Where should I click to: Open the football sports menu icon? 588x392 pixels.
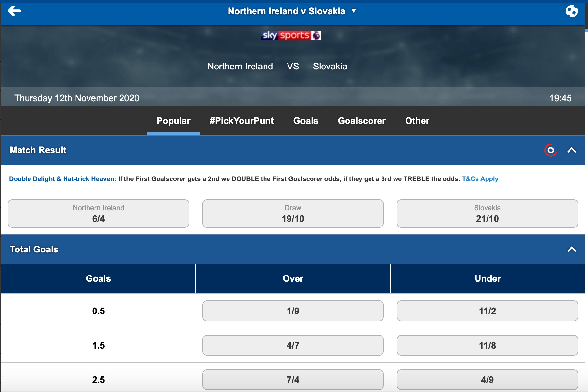tap(571, 11)
